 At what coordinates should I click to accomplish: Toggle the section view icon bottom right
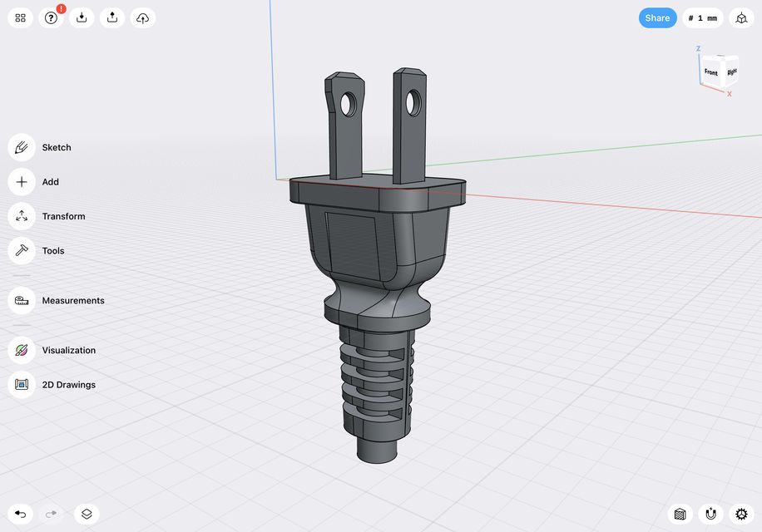pos(680,514)
